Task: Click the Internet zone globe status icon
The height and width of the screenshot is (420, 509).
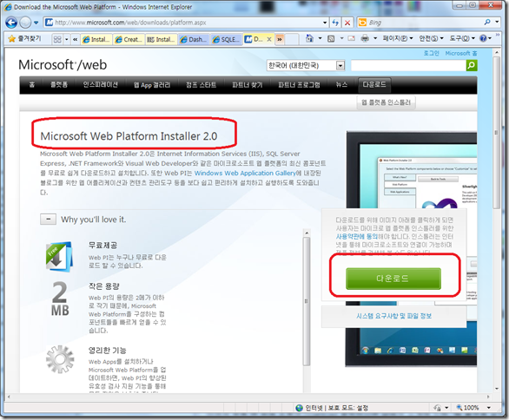Action: [299, 408]
